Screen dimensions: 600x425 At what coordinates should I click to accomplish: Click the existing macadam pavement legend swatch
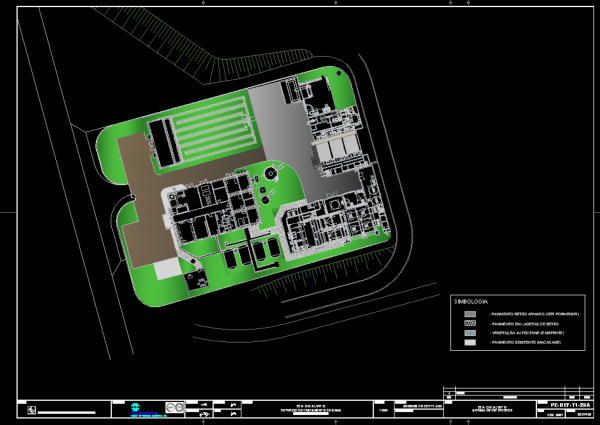pyautogui.click(x=469, y=343)
